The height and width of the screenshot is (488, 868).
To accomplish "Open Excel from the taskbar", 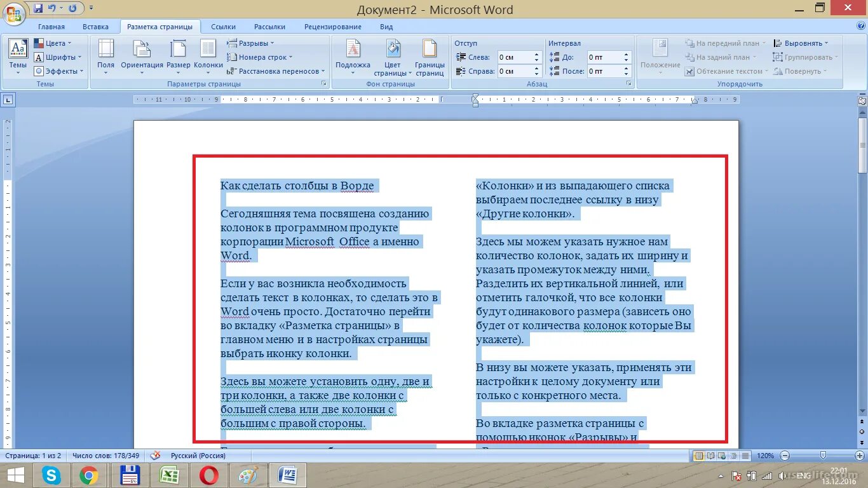I will 169,475.
